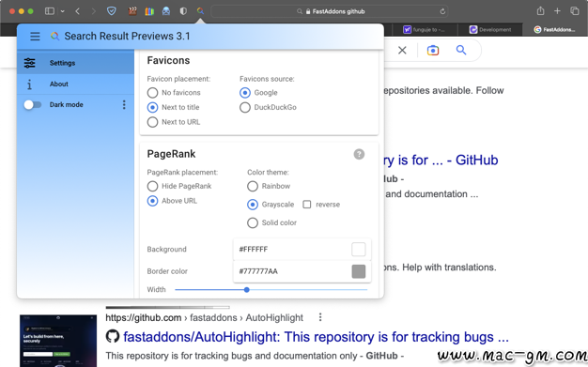Click the Search Result Previews logo icon
Viewport: 588px width, 367px height.
click(x=54, y=36)
